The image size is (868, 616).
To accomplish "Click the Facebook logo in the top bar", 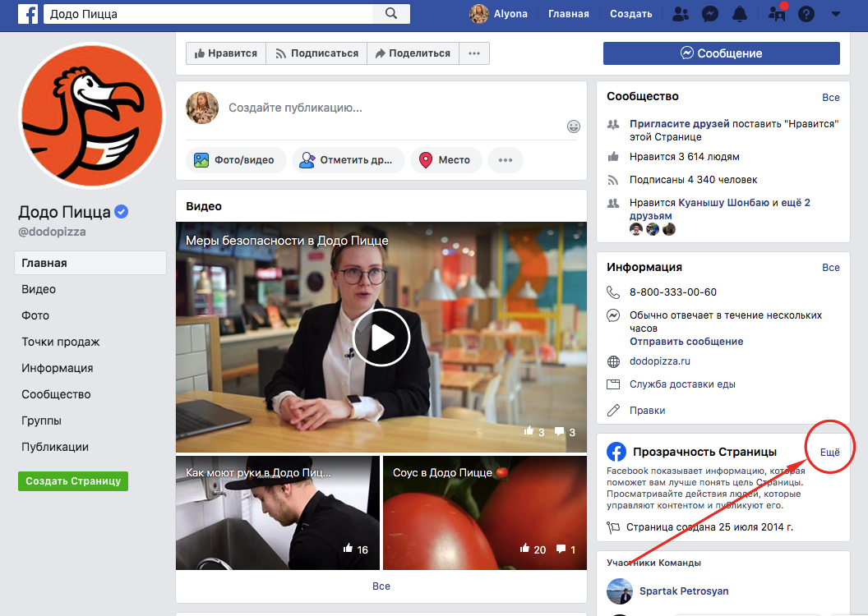I will tap(28, 14).
